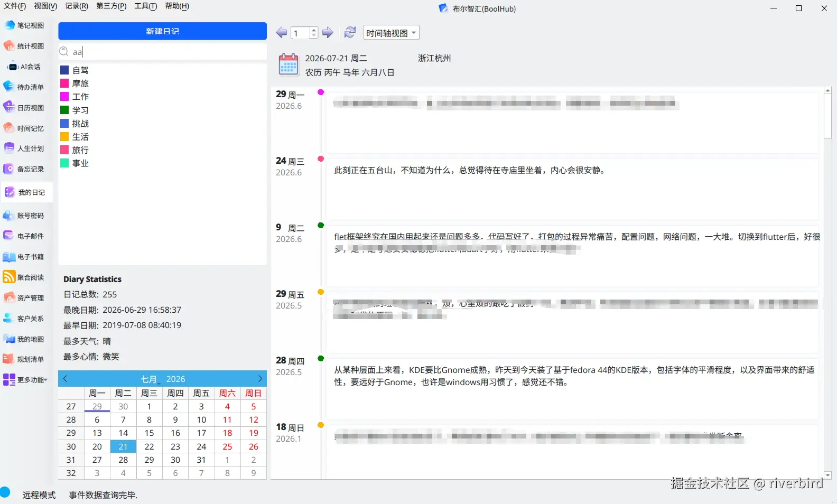Click 七月 2026 calendar header
Image resolution: width=837 pixels, height=504 pixels.
pyautogui.click(x=162, y=379)
